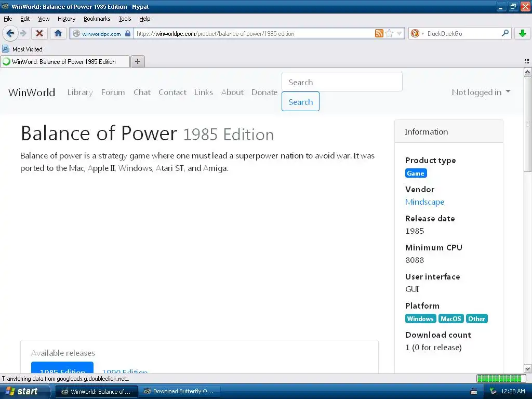Click the WinWorld brand link
Image resolution: width=532 pixels, height=399 pixels.
tap(32, 92)
